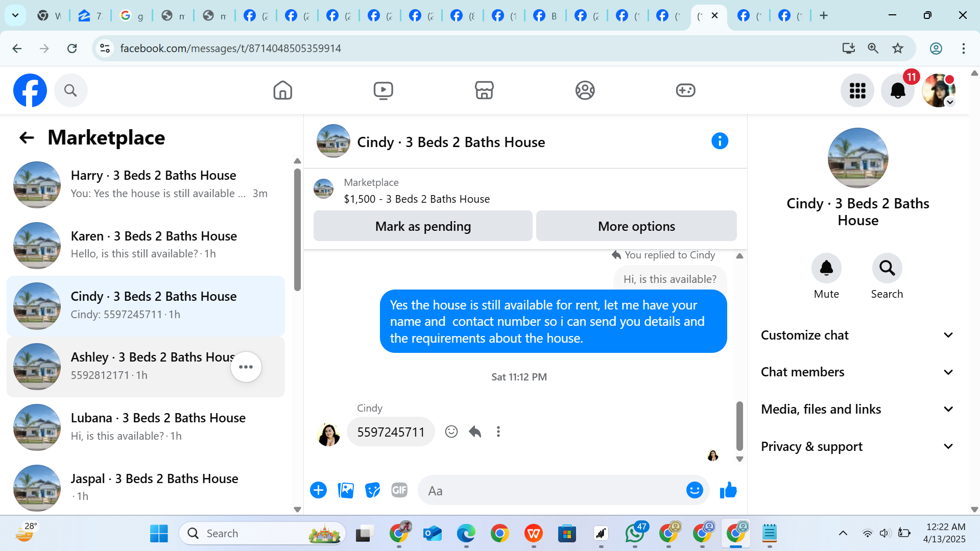Open the Facebook search magnifier
Image resolution: width=980 pixels, height=551 pixels.
click(x=70, y=90)
